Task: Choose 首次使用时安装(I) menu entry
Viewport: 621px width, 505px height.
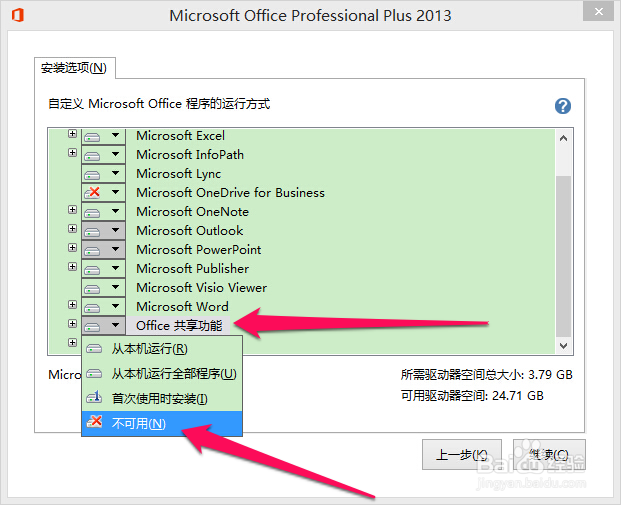Action: click(x=162, y=398)
